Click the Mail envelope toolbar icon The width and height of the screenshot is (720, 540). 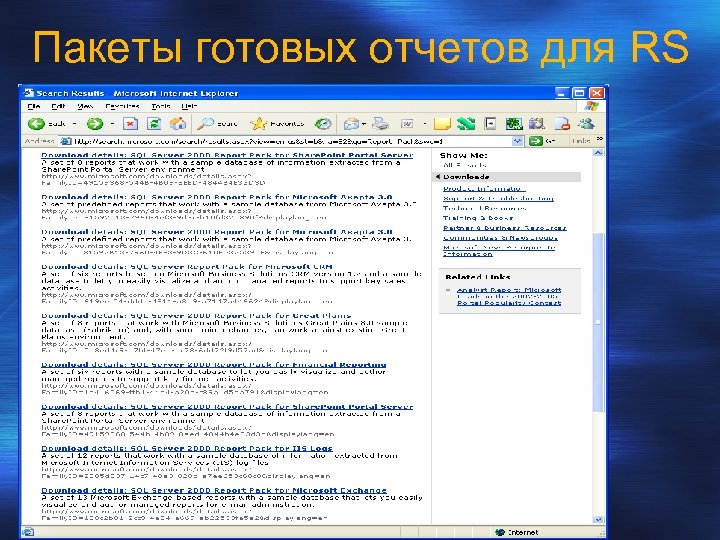351,124
